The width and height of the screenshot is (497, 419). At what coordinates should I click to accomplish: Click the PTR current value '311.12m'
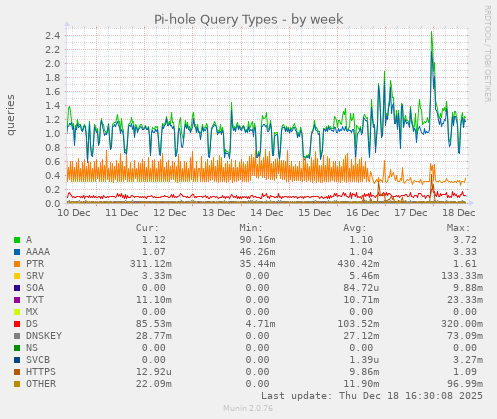click(151, 264)
